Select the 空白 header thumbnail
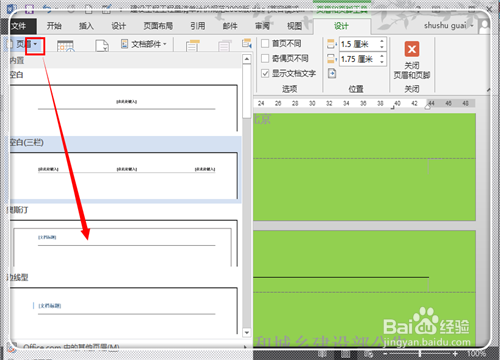The image size is (500, 360). pos(124,108)
